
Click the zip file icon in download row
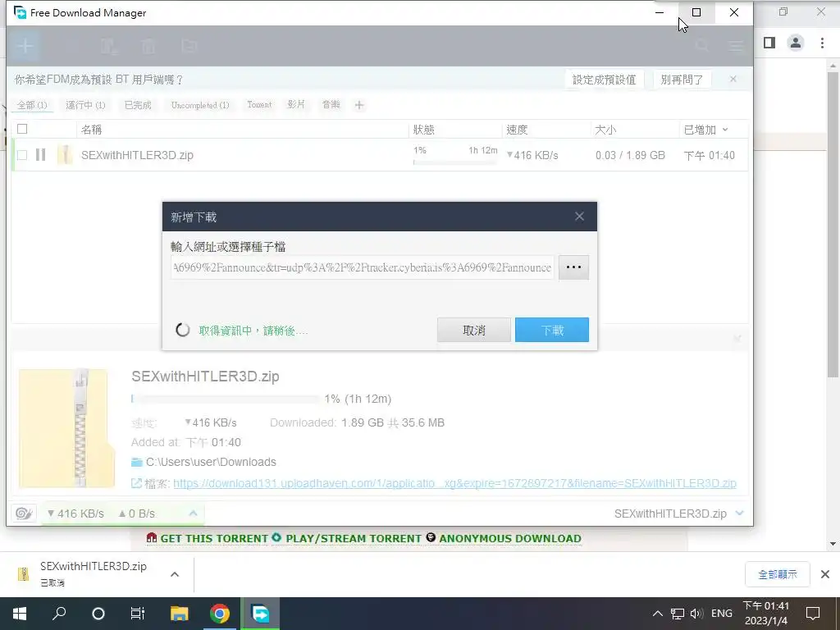pyautogui.click(x=65, y=155)
